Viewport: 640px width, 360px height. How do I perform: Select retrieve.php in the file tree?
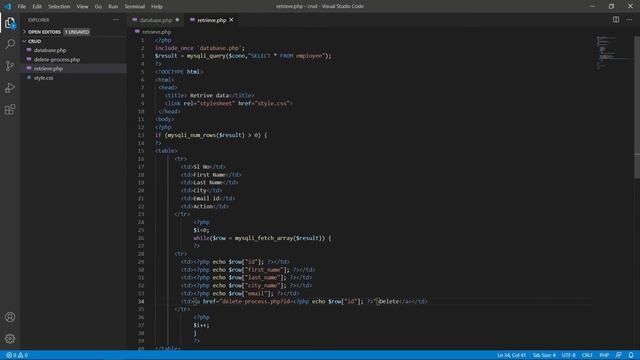click(x=48, y=69)
